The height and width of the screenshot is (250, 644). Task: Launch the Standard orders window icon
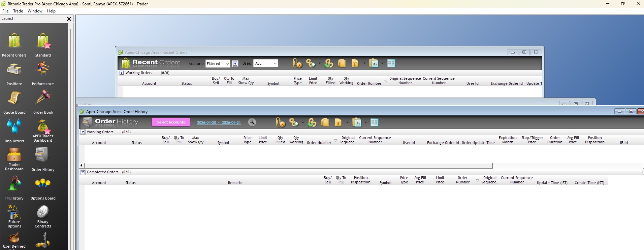[43, 41]
